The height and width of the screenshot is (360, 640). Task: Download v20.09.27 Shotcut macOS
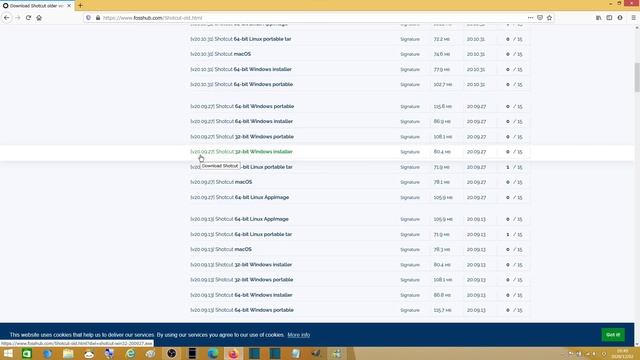221,182
